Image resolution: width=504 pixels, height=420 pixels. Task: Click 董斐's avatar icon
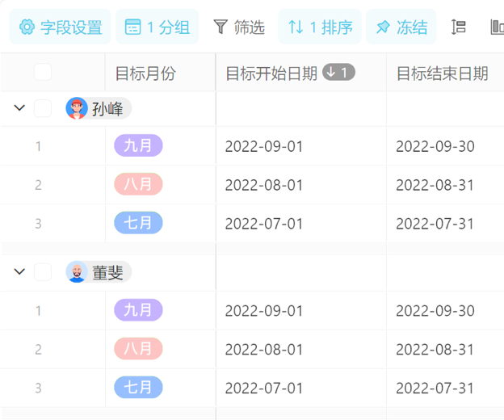click(x=77, y=272)
